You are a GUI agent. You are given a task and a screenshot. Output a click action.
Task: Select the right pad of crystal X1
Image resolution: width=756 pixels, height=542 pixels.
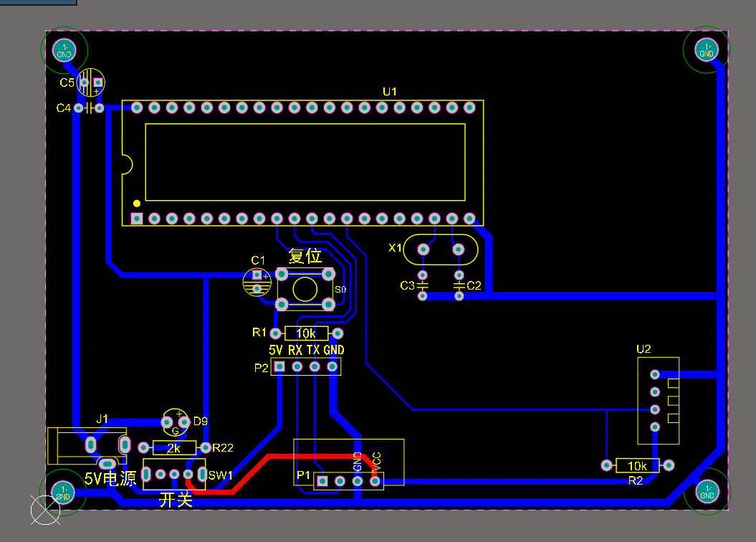tap(459, 249)
